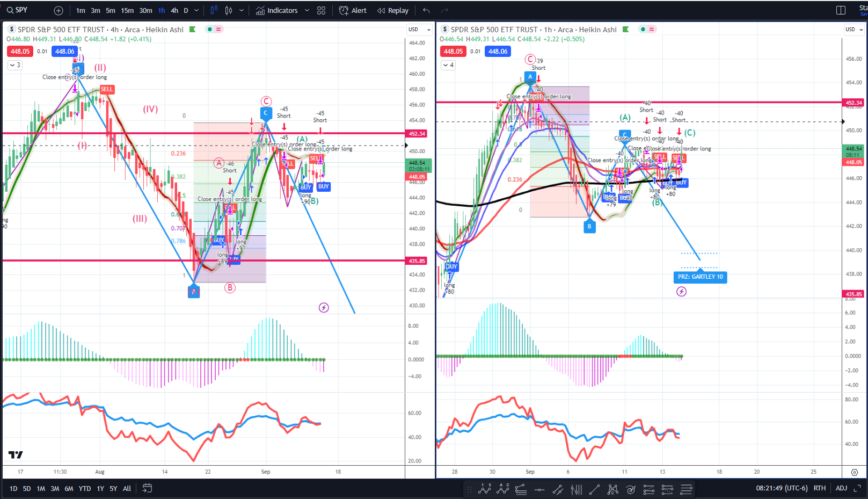This screenshot has width=868, height=499.
Task: Select the 5D date range
Action: [27, 489]
